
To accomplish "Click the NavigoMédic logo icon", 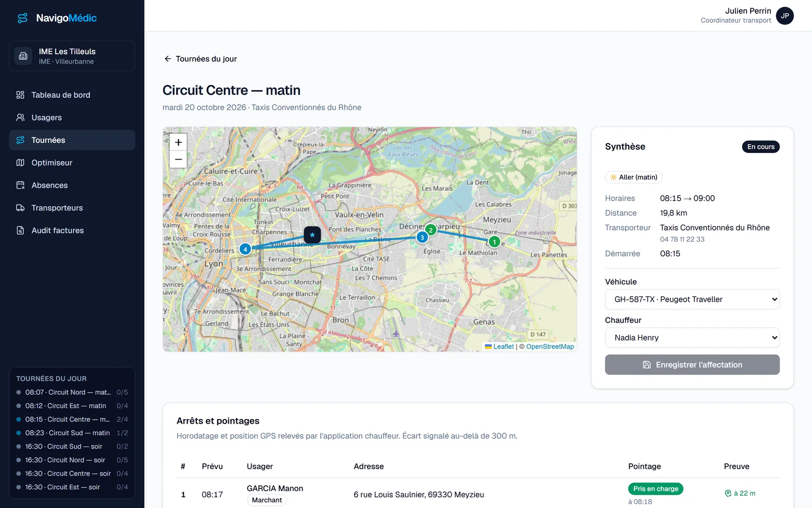I will [x=22, y=18].
